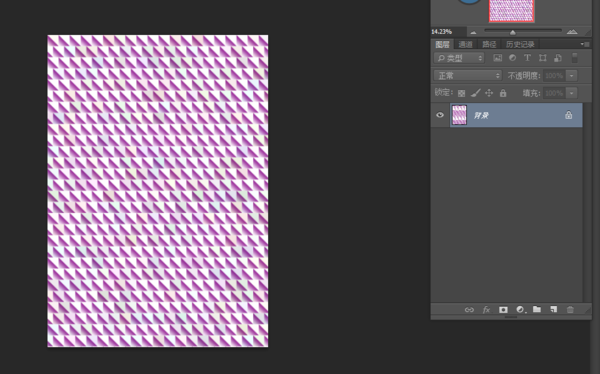This screenshot has height=374, width=600.
Task: Toggle the layer filtering switch
Action: tap(574, 58)
